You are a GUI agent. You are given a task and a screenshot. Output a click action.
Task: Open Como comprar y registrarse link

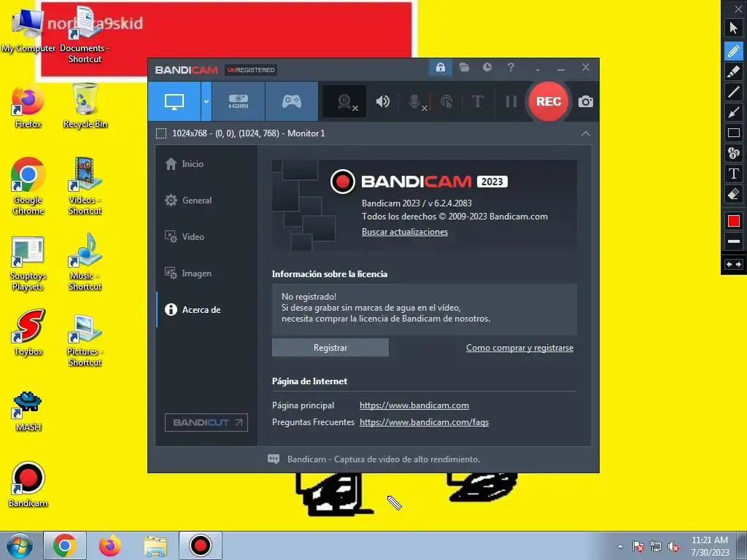[519, 348]
